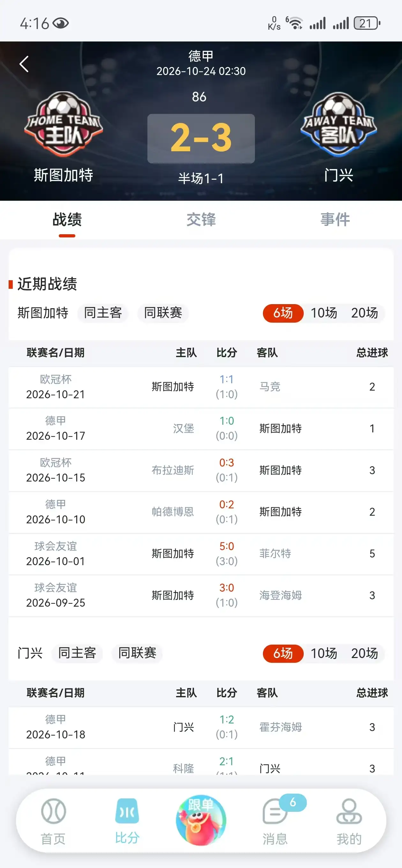Select 6场 for 门兴 record
Image resolution: width=402 pixels, height=868 pixels.
click(x=283, y=654)
